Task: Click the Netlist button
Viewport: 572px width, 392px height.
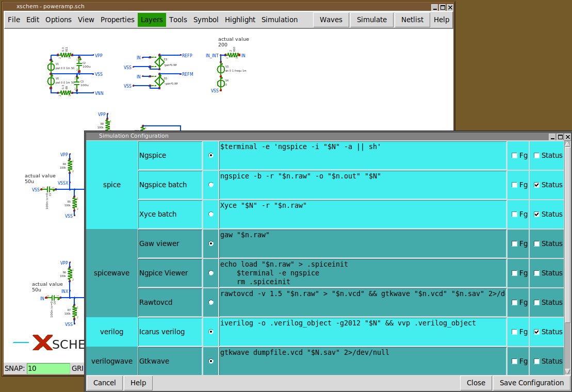Action: [x=412, y=20]
